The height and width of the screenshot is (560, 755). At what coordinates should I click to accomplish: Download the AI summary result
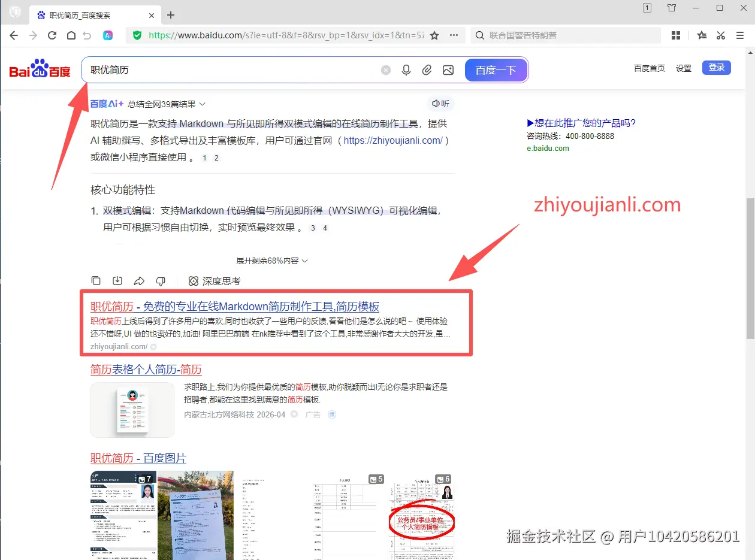pos(117,281)
